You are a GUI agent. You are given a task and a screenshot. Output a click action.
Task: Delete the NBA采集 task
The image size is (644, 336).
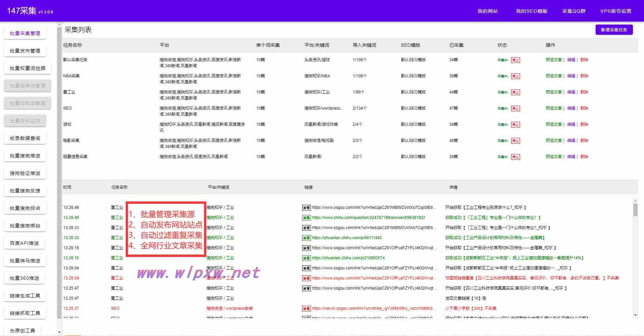click(584, 76)
